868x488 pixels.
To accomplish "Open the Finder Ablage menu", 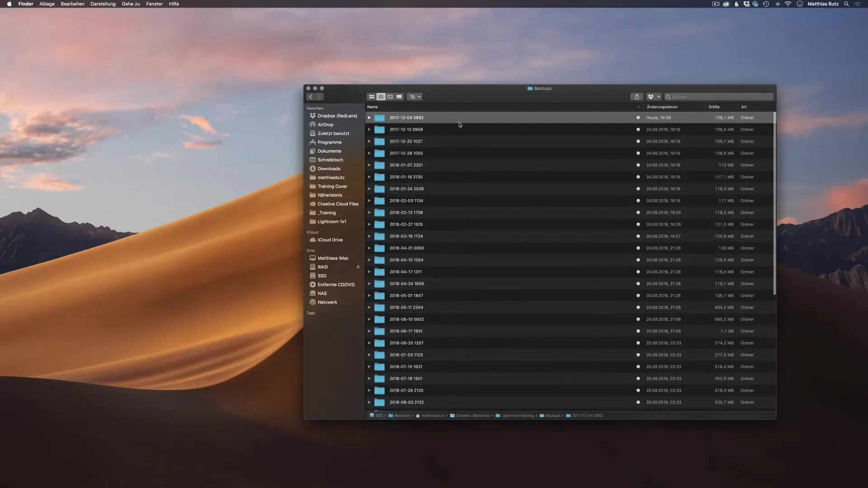I will pyautogui.click(x=47, y=4).
